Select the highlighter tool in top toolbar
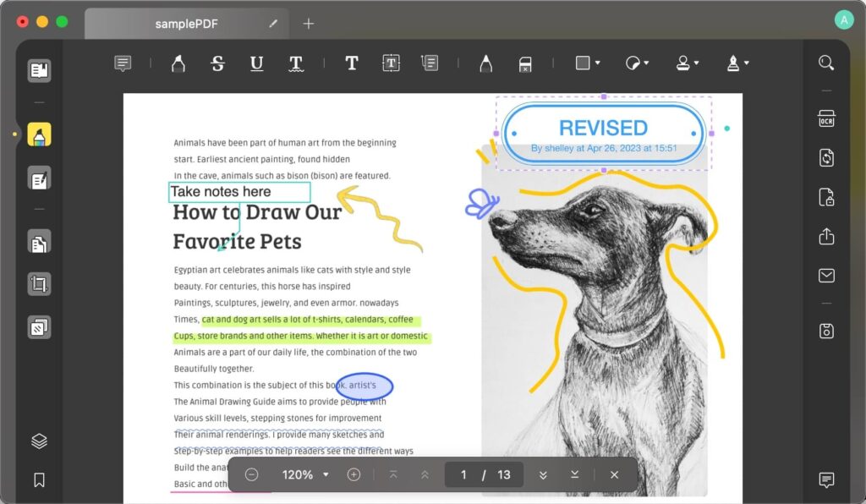Image resolution: width=866 pixels, height=504 pixels. point(178,63)
